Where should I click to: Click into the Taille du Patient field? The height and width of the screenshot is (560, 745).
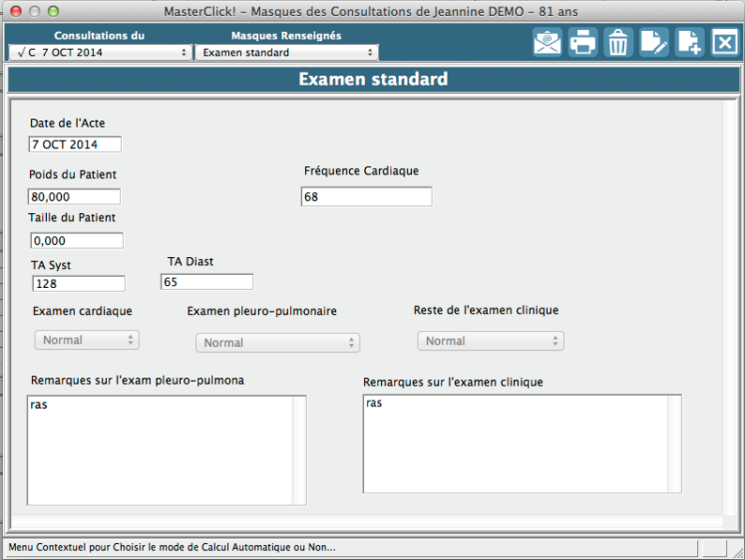[76, 240]
